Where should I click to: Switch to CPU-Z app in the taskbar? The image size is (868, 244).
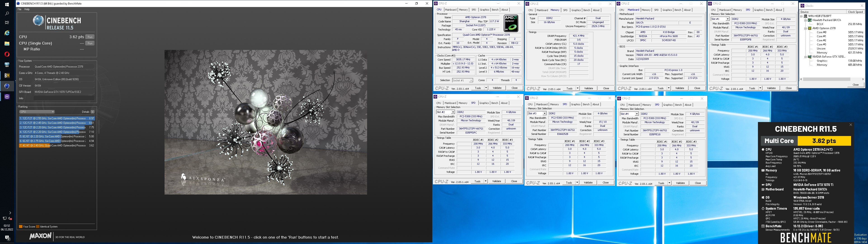[7, 97]
